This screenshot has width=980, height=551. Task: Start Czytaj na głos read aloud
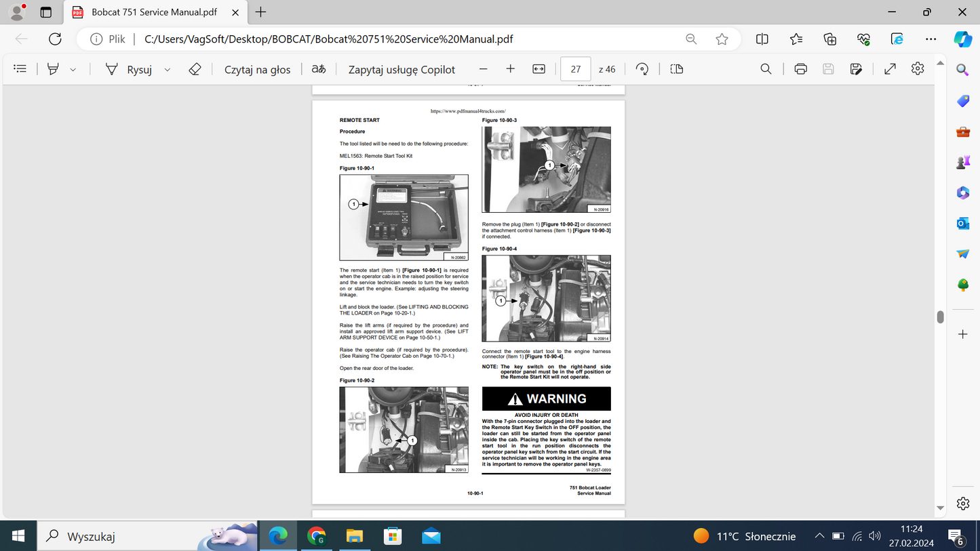pos(258,68)
